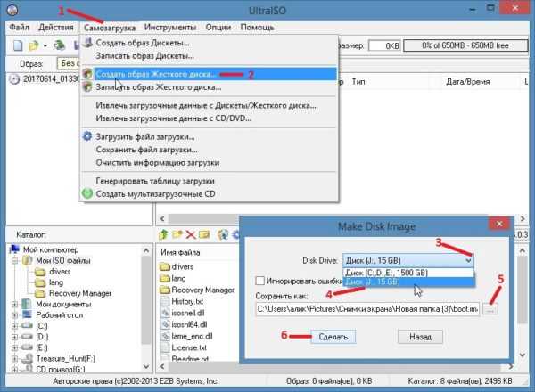Click the 0% of 650MB capacity bar

[x=465, y=45]
